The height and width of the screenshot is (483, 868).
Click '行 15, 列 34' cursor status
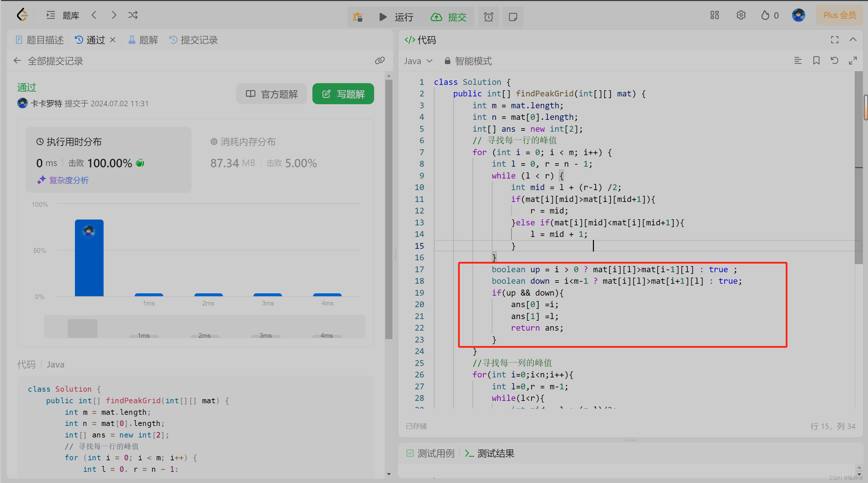[832, 426]
